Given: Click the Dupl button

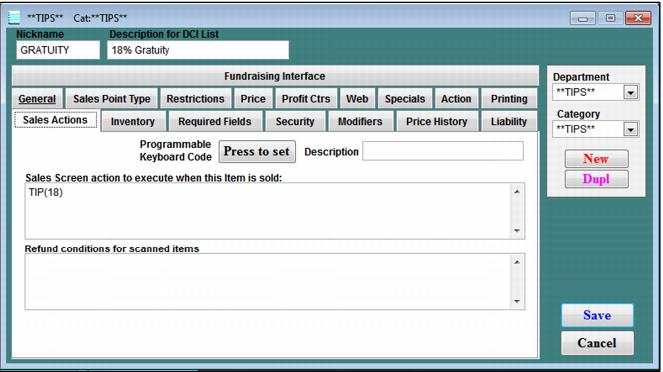Looking at the screenshot, I should 596,179.
